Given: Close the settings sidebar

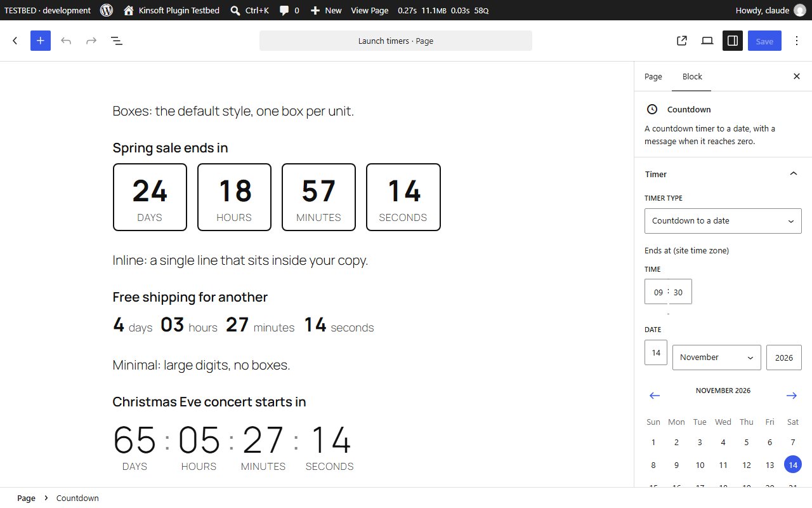Looking at the screenshot, I should pyautogui.click(x=797, y=76).
